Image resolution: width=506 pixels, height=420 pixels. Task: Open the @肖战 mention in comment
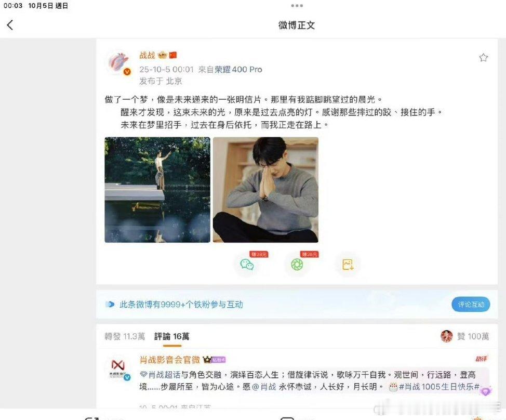pos(264,387)
